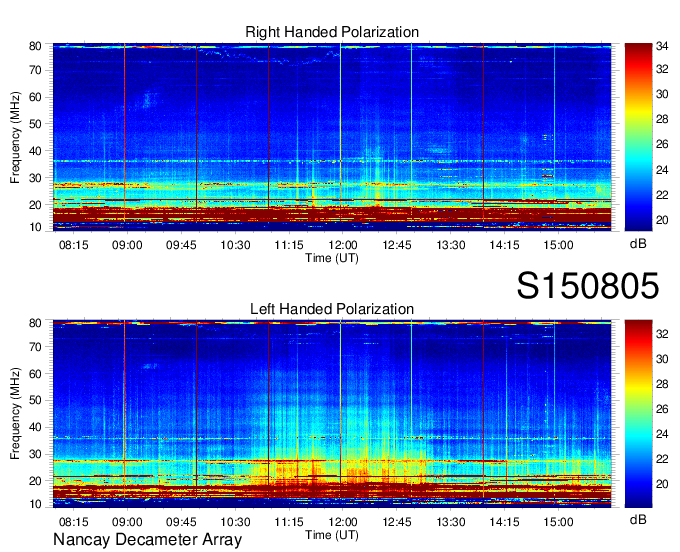The height and width of the screenshot is (552, 680).
Task: Click the 'dB' label under top colorbar
Action: pos(638,244)
